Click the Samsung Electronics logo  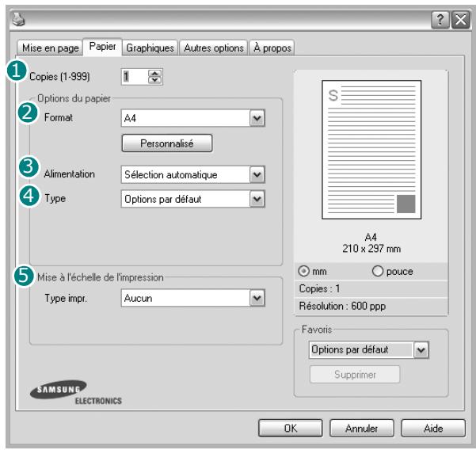point(76,393)
